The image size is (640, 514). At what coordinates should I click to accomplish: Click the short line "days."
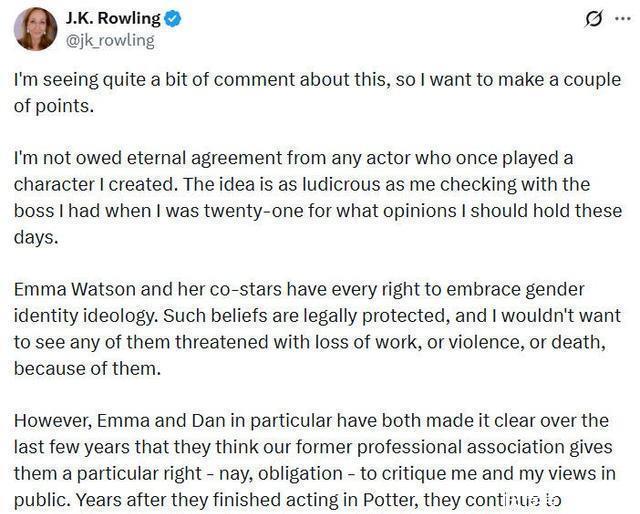click(x=33, y=237)
